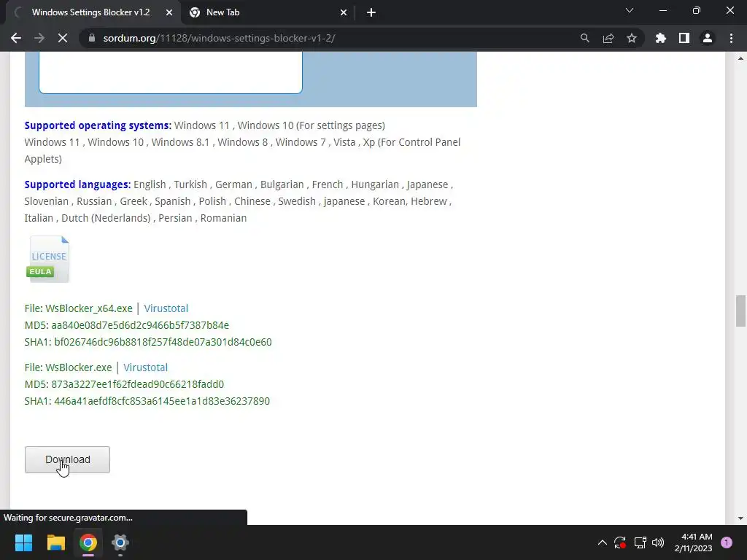Image resolution: width=747 pixels, height=560 pixels.
Task: Open the Settings gear in the taskbar
Action: coord(120,542)
